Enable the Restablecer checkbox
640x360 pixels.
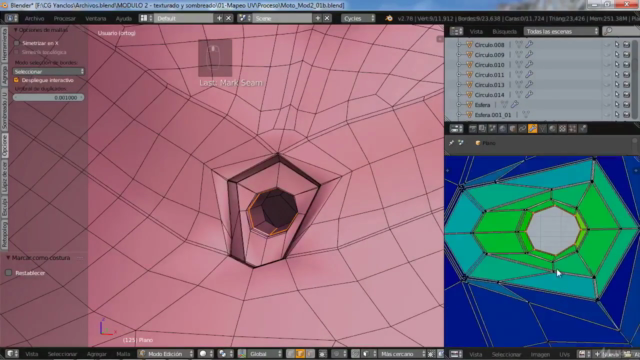8,273
